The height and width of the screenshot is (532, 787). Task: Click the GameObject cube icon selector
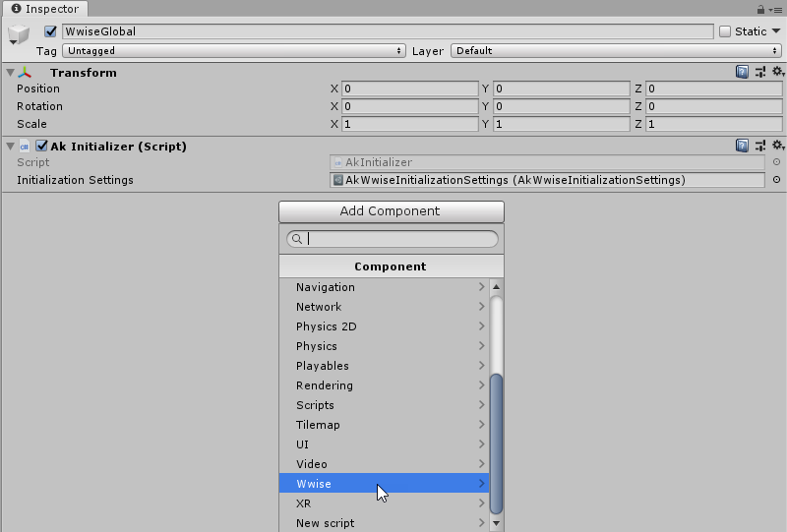[19, 36]
